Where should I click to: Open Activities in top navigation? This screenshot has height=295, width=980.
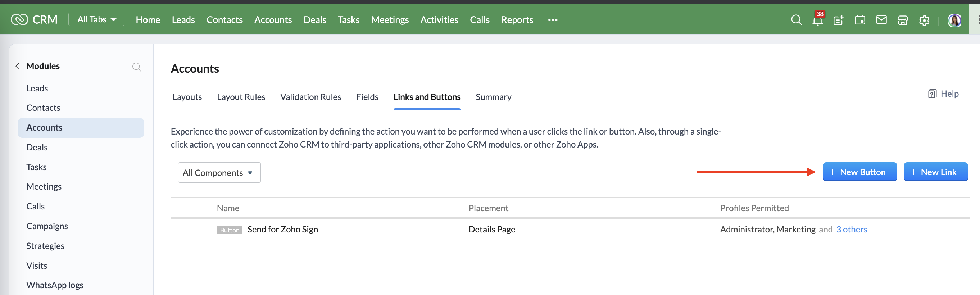click(x=439, y=20)
